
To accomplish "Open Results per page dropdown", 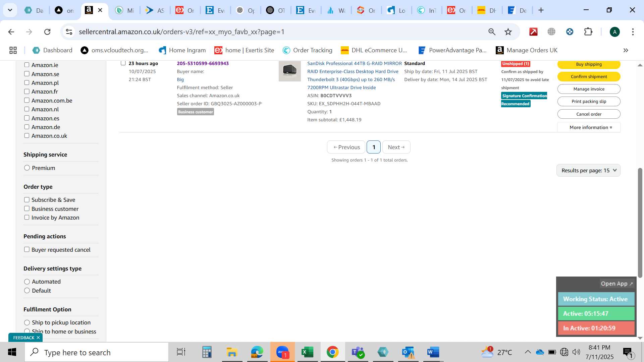I will [x=588, y=170].
